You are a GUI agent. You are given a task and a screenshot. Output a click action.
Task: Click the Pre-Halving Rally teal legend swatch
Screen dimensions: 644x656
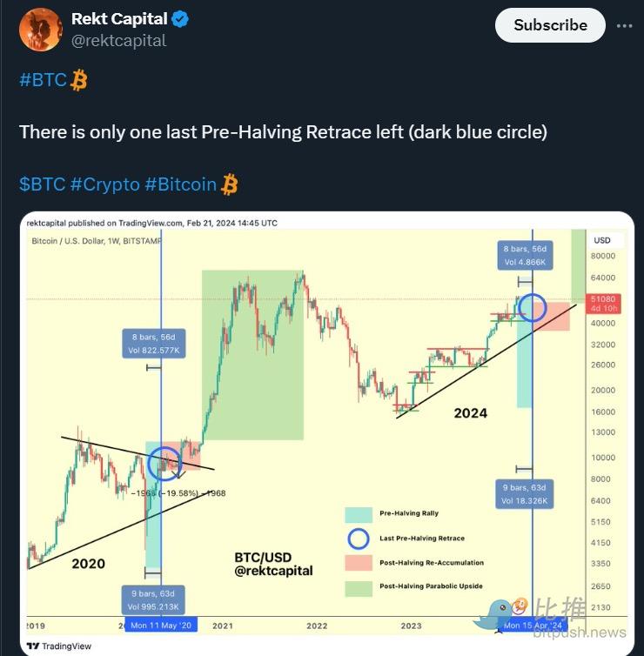pyautogui.click(x=359, y=514)
